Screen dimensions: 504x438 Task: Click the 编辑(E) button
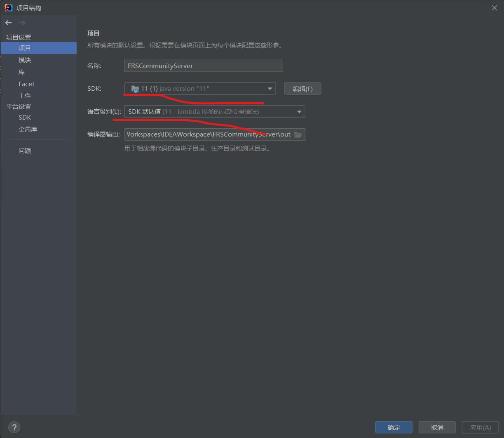pos(302,89)
